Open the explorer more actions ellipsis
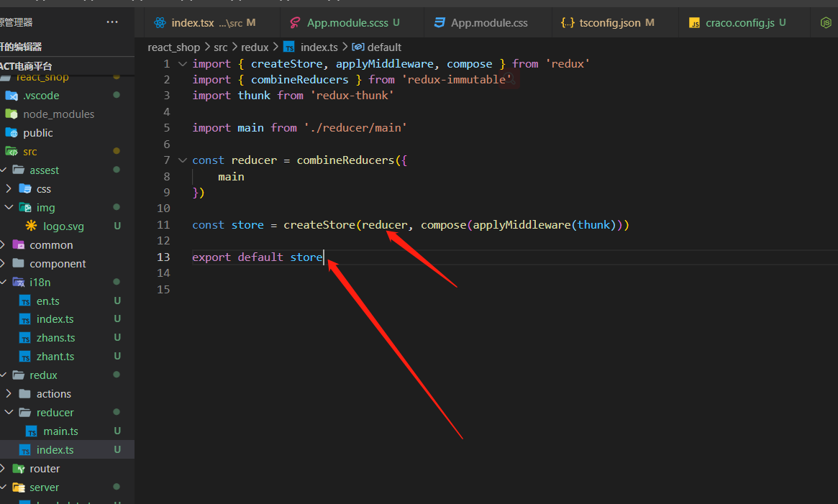 point(112,22)
